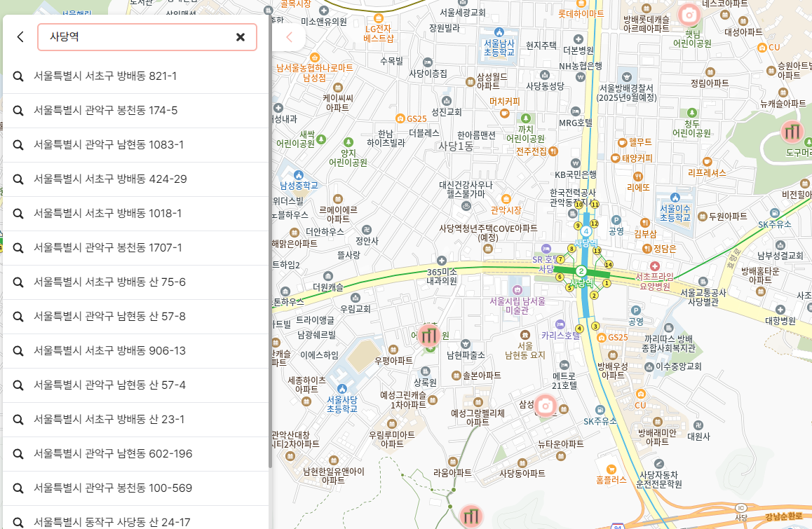
Task: Click the 카리스호텔 hotel icon
Action: tap(560, 324)
